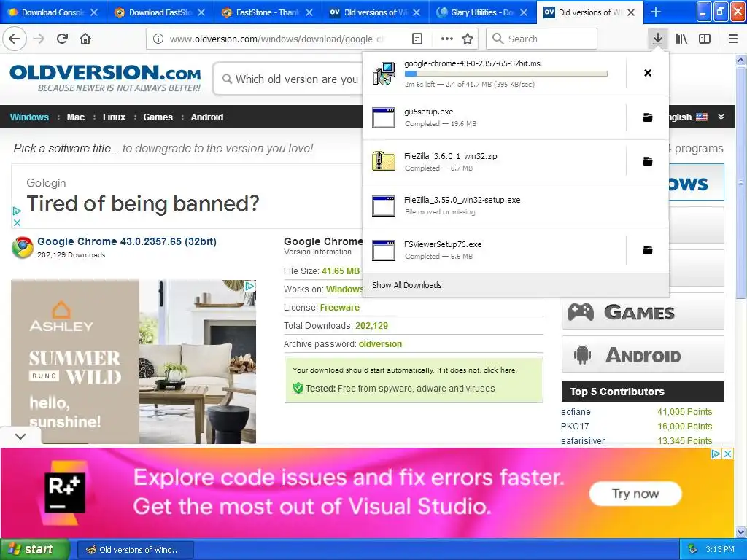The height and width of the screenshot is (560, 747).
Task: Close the Gologin ad with X
Action: pyautogui.click(x=17, y=222)
